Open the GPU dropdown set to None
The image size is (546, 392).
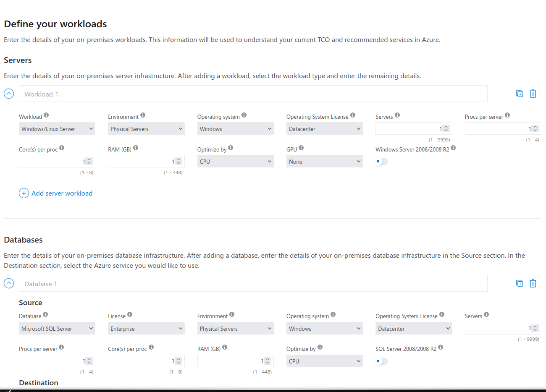[x=324, y=162]
